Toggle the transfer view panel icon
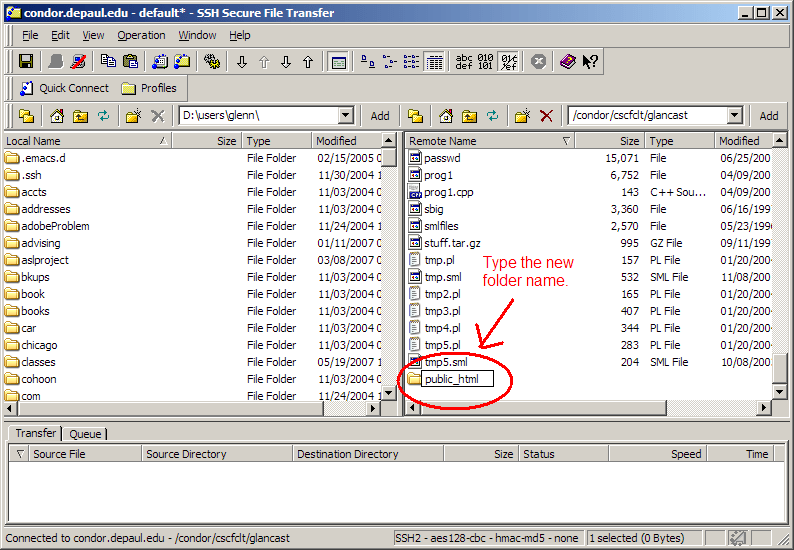This screenshot has width=794, height=550. click(338, 62)
